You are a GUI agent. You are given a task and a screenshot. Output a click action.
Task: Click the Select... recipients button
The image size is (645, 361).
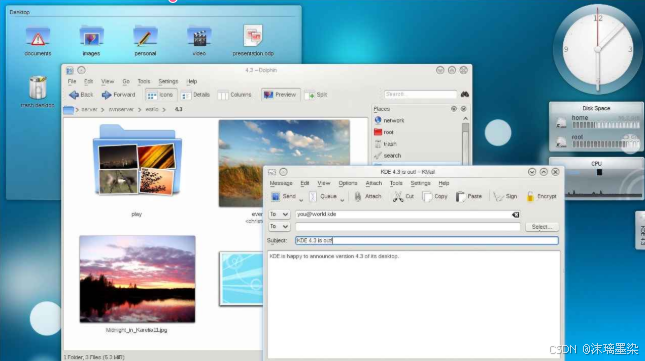(x=541, y=227)
